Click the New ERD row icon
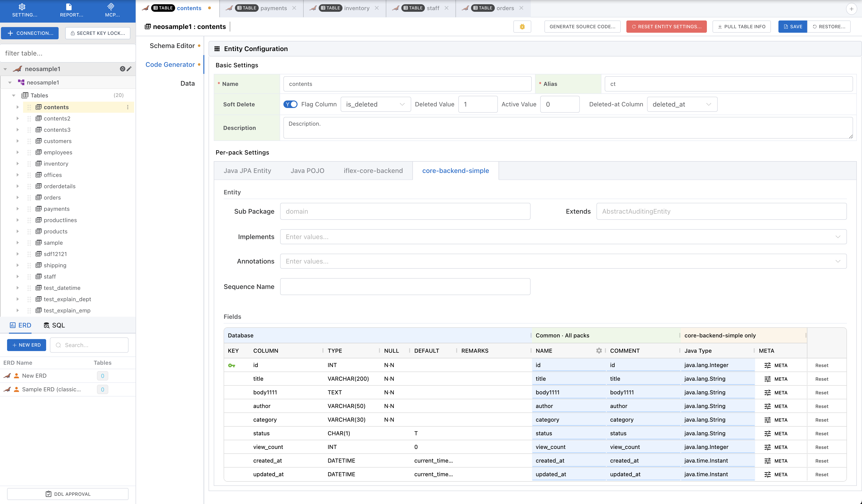This screenshot has width=862, height=504. tap(7, 376)
